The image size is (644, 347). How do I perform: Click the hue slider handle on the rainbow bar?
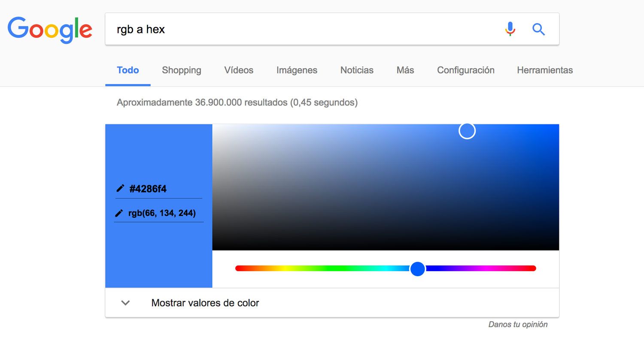pos(417,269)
